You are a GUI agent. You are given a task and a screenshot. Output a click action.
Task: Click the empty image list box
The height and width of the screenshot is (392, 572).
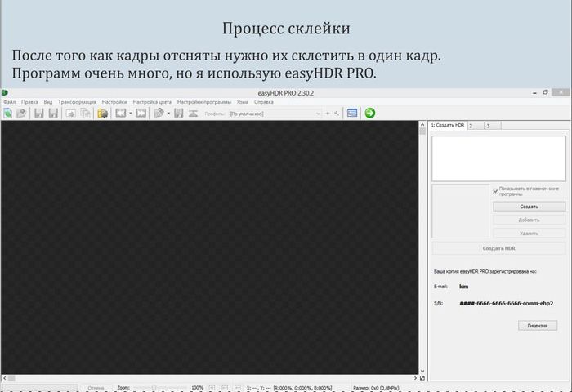click(498, 158)
